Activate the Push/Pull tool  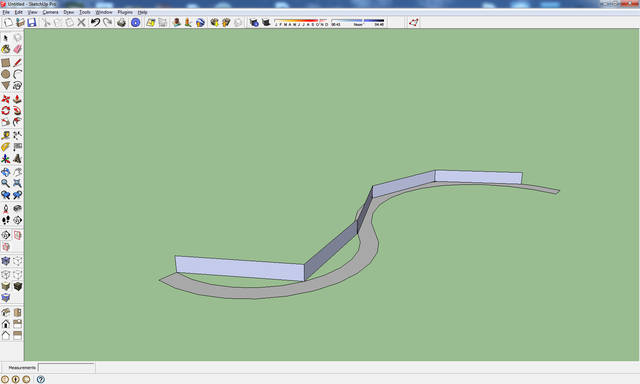tap(17, 99)
